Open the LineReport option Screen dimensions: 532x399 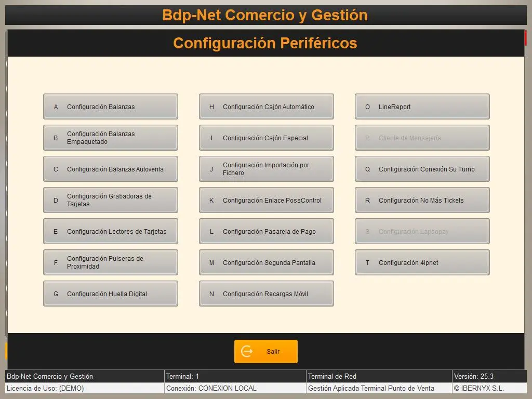coord(422,107)
